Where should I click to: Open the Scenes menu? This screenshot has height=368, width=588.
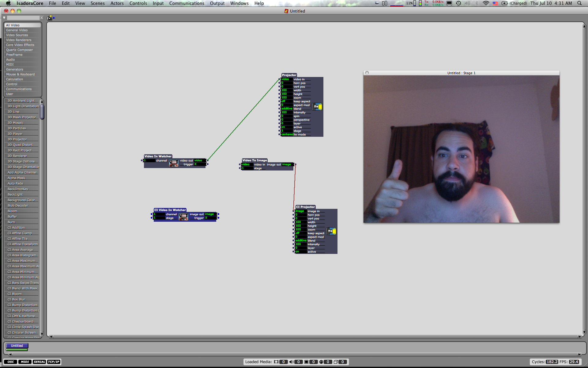point(97,3)
